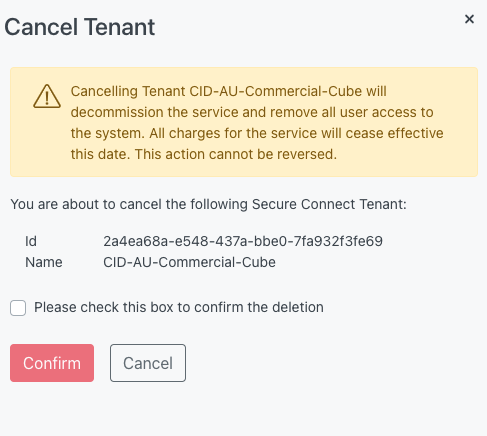The height and width of the screenshot is (436, 487).
Task: Click the warning triangle icon
Action: click(x=47, y=96)
